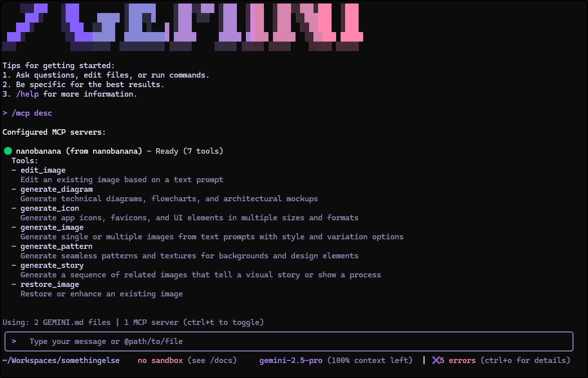Click the green nanobanana status dot
The height and width of the screenshot is (378, 588).
point(8,151)
